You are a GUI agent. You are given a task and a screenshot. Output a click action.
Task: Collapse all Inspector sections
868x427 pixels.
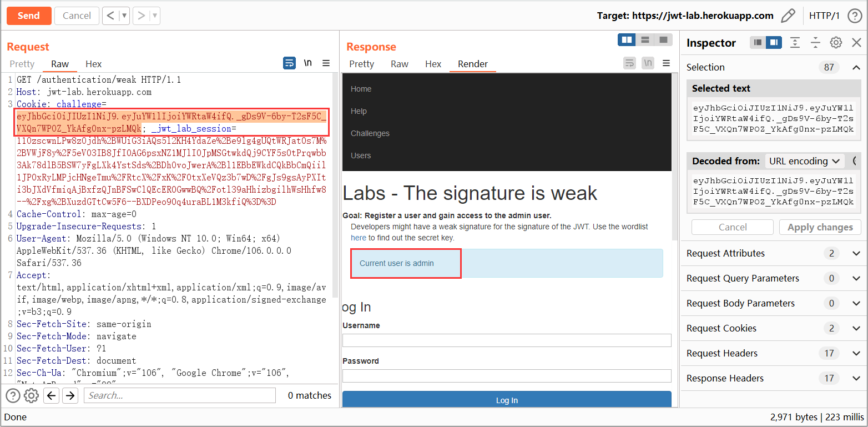[815, 43]
